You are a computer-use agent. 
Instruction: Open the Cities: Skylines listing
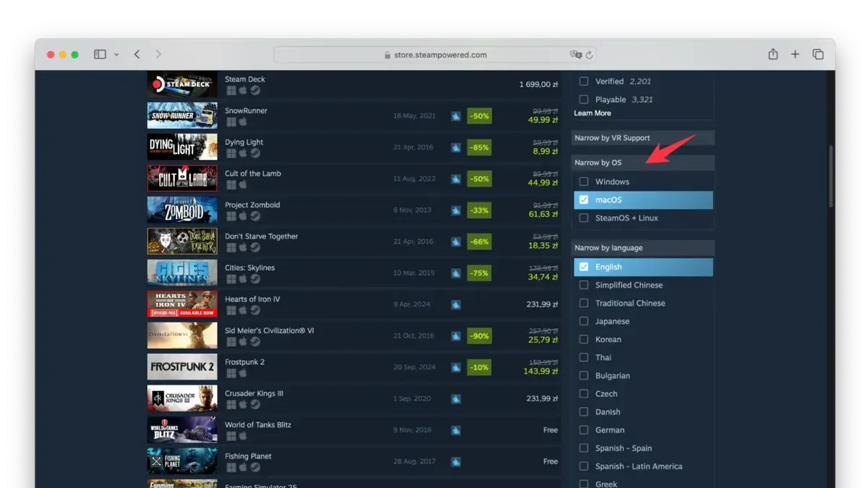[x=354, y=273]
